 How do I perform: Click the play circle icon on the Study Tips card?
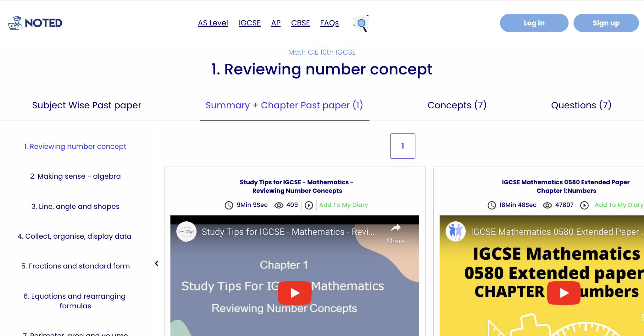[x=309, y=205]
